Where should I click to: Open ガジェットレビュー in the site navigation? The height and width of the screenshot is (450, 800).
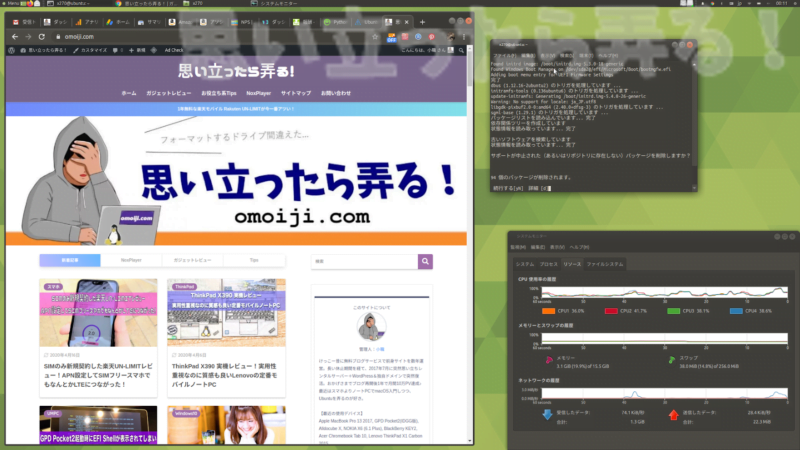coord(168,93)
